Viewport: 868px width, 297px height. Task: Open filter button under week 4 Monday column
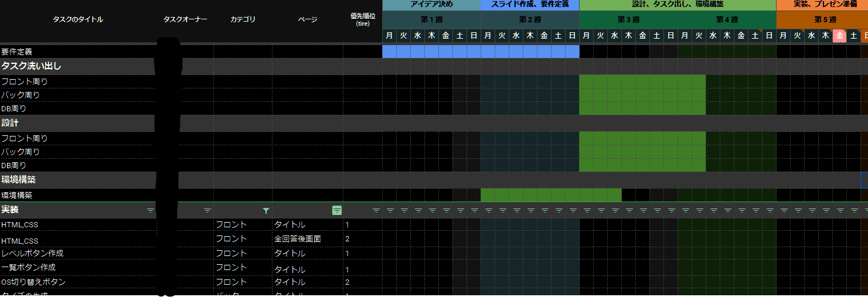685,210
